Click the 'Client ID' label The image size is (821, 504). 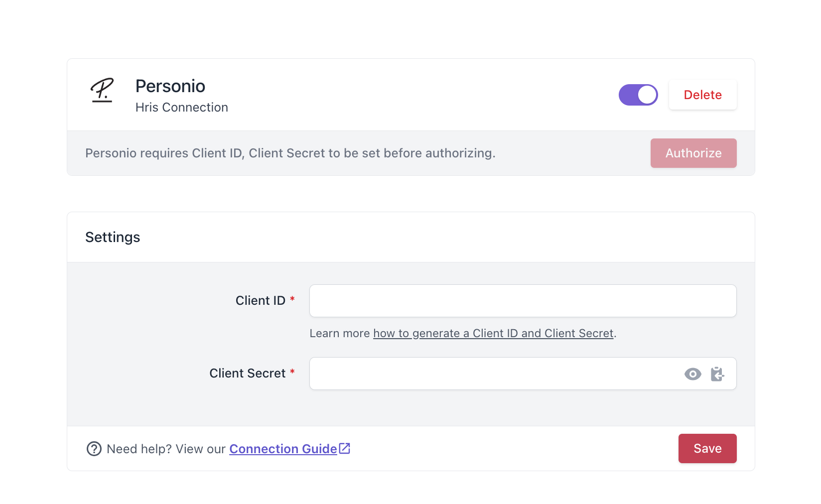coord(260,300)
